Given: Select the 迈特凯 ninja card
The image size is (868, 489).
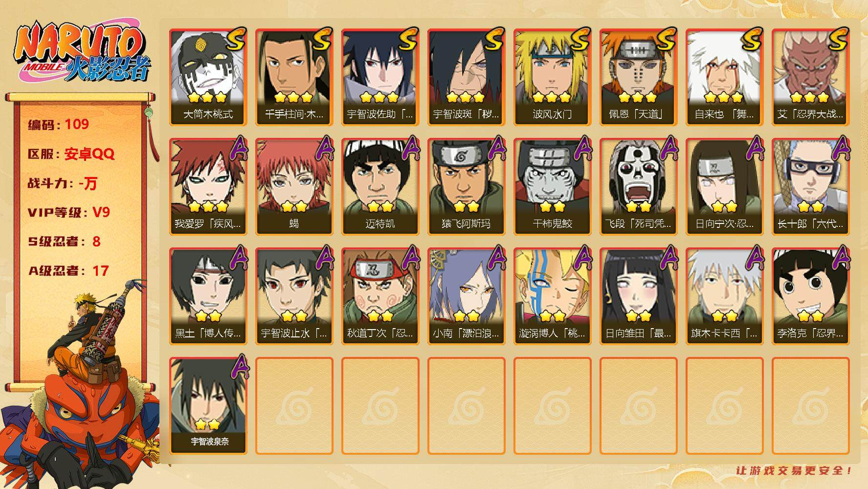Looking at the screenshot, I should click(380, 187).
